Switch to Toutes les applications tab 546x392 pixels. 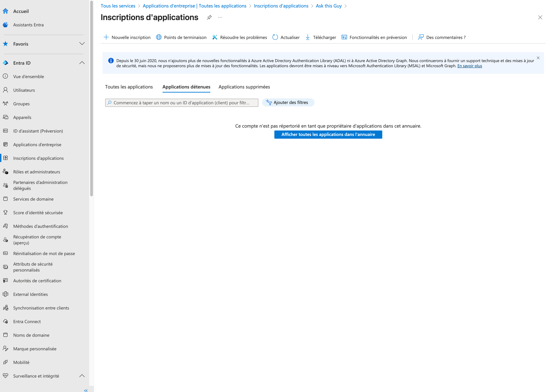point(129,87)
